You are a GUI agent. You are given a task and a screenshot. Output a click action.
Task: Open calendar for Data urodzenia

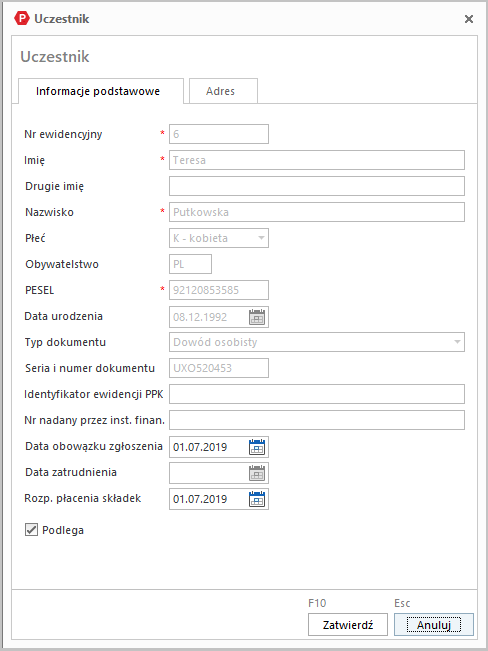(x=257, y=317)
